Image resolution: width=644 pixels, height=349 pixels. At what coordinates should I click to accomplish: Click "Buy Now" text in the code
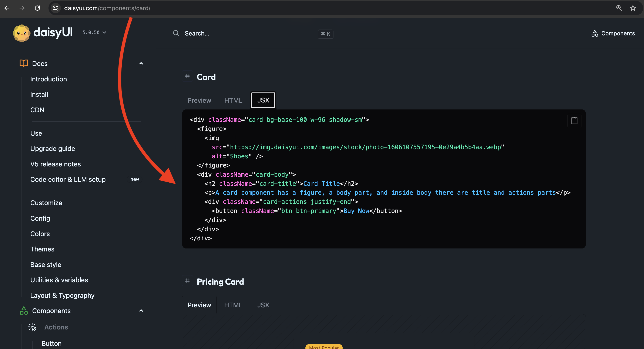coord(356,211)
